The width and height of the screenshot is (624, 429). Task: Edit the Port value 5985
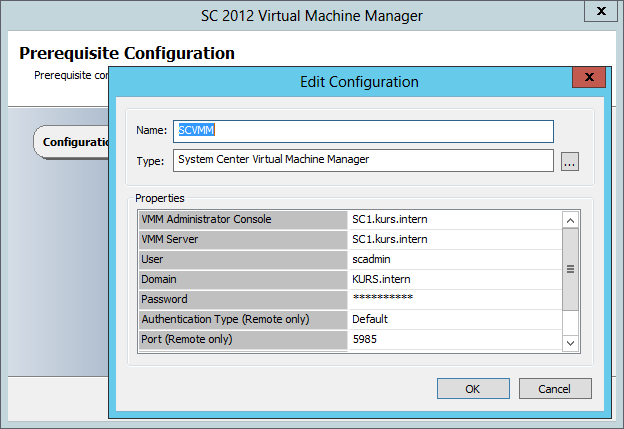[x=455, y=339]
